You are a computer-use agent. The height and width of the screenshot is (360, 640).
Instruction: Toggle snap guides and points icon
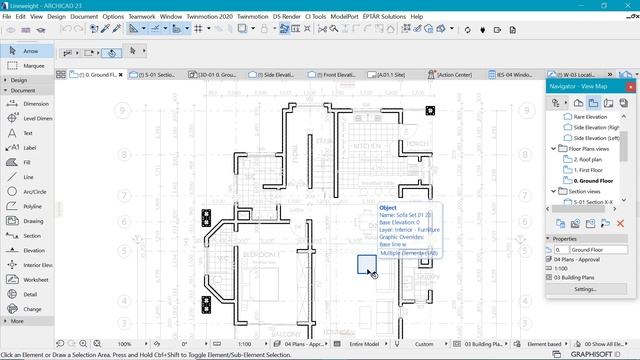click(x=155, y=29)
